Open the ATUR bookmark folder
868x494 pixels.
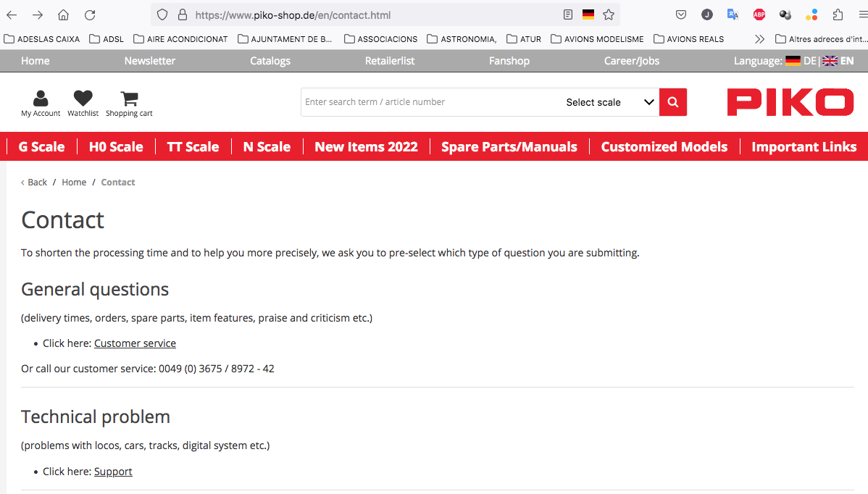pyautogui.click(x=524, y=39)
